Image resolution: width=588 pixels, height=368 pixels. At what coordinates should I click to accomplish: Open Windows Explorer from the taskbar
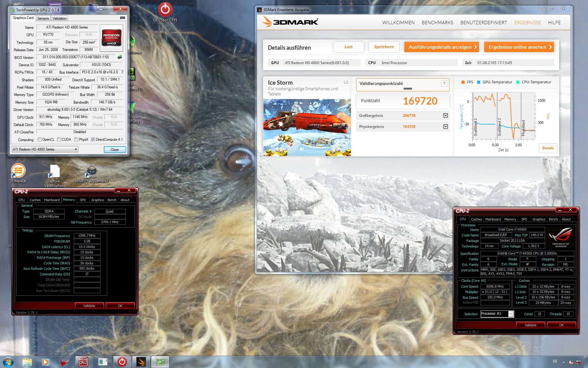pyautogui.click(x=27, y=362)
